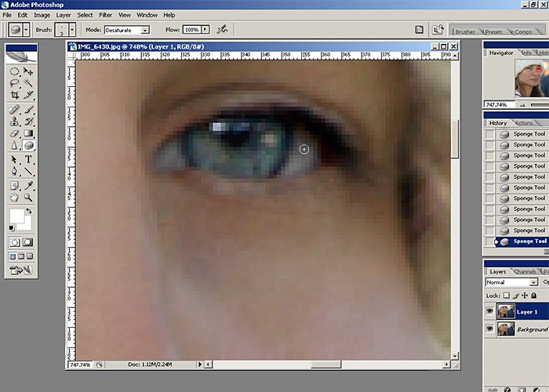The width and height of the screenshot is (549, 392).
Task: Select the History Brush tool
Action: tap(28, 122)
